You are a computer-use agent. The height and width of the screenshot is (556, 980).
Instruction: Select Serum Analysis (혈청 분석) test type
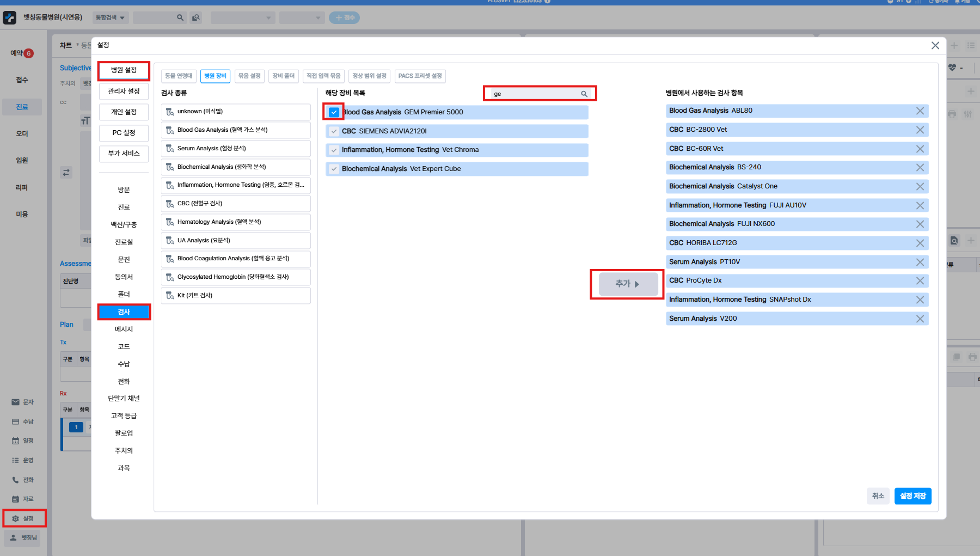tap(236, 149)
